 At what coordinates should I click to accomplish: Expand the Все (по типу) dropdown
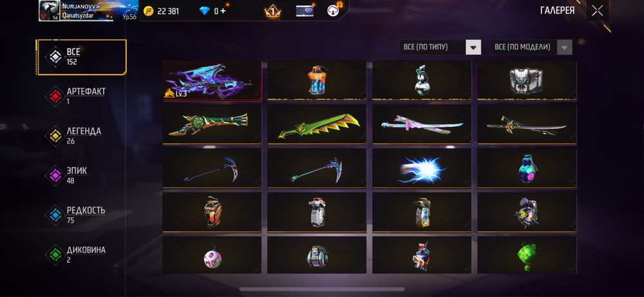(440, 47)
